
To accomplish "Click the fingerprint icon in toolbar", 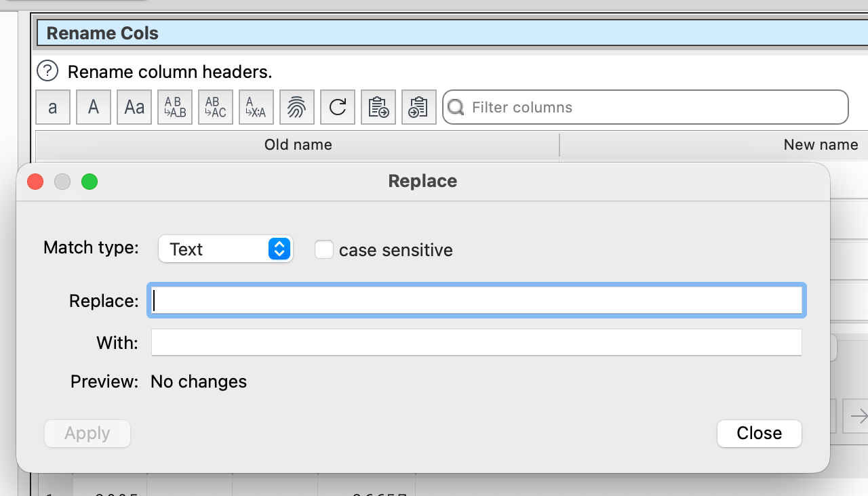I will (x=297, y=108).
